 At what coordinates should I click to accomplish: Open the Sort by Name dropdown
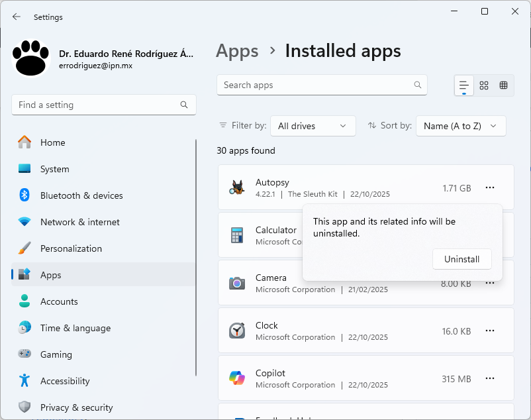(460, 126)
